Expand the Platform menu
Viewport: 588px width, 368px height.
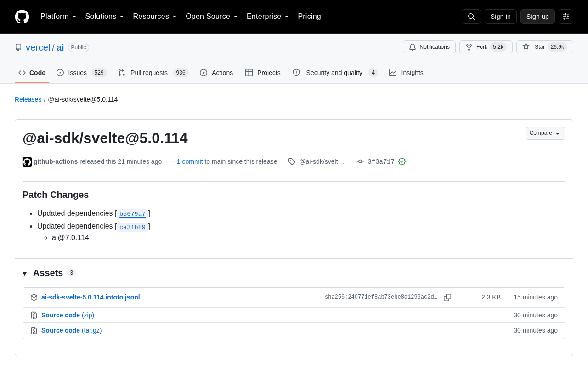58,17
